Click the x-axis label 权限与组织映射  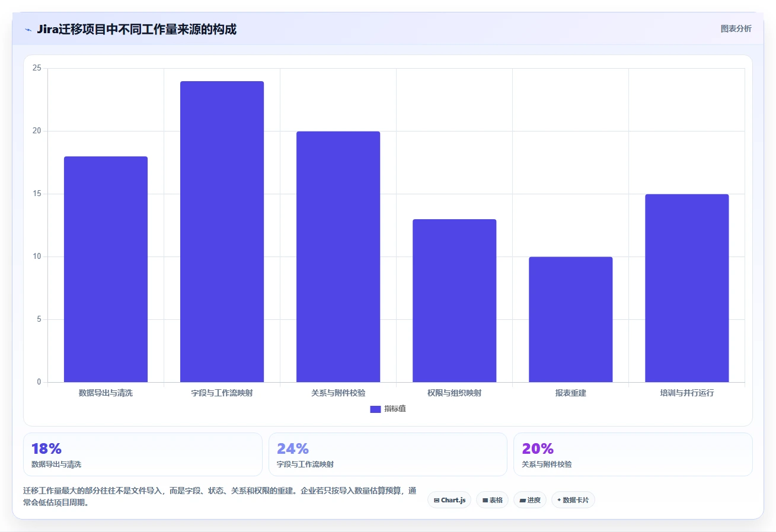click(454, 393)
